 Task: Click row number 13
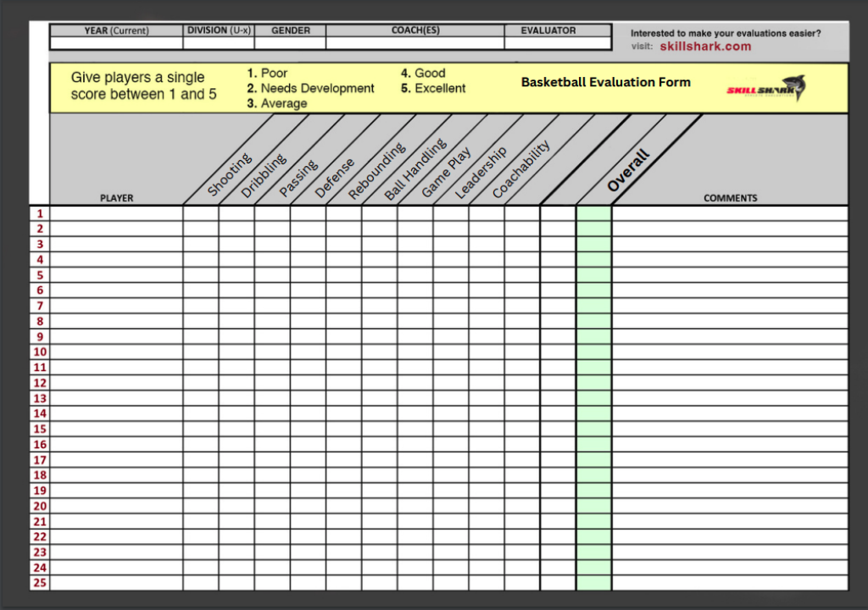coord(40,398)
